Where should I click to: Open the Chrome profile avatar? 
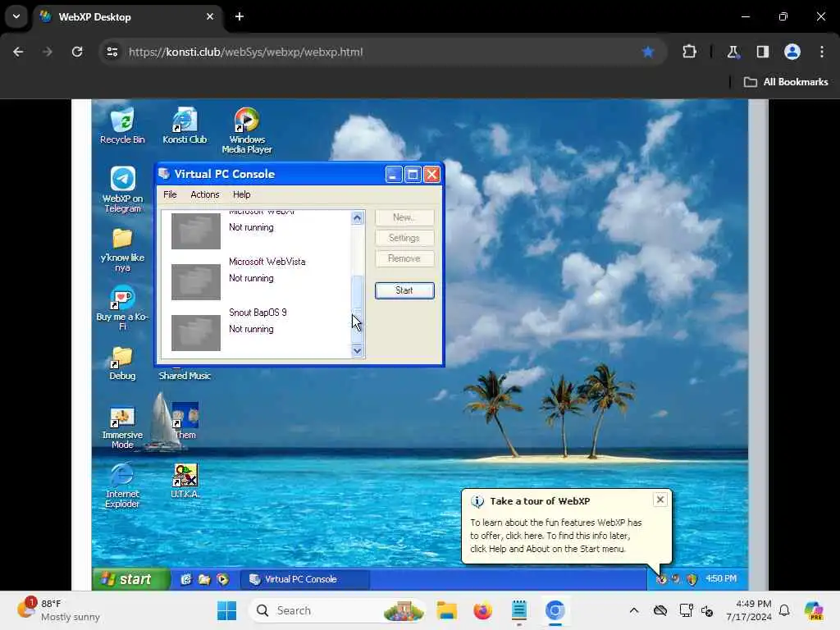click(792, 52)
